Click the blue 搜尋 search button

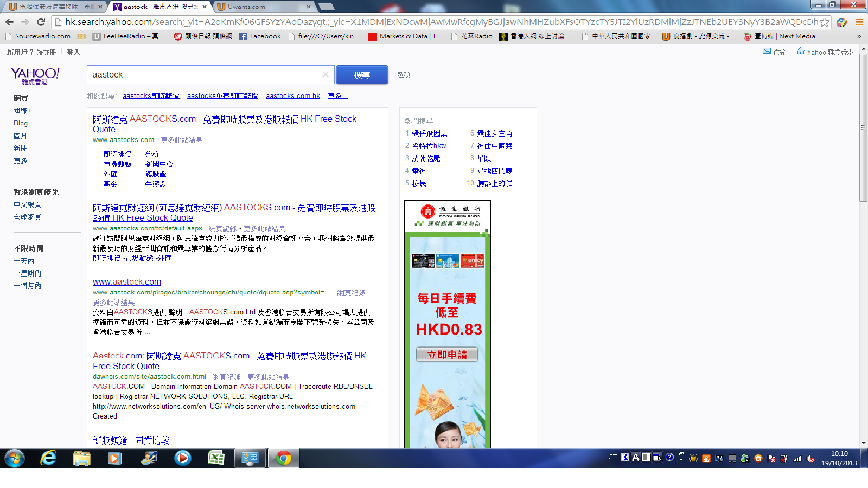tap(362, 75)
